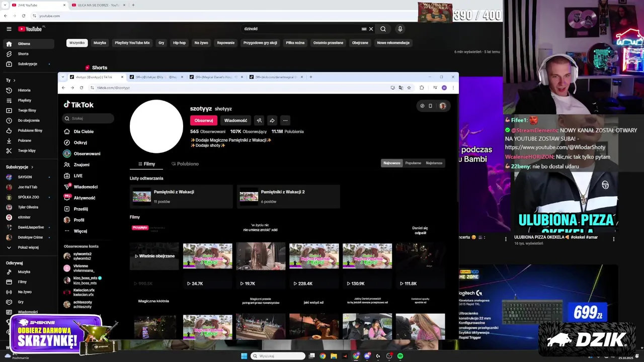Open Pamiętniki z Wakacji 2 playlist
This screenshot has height=362, width=644.
(288, 197)
